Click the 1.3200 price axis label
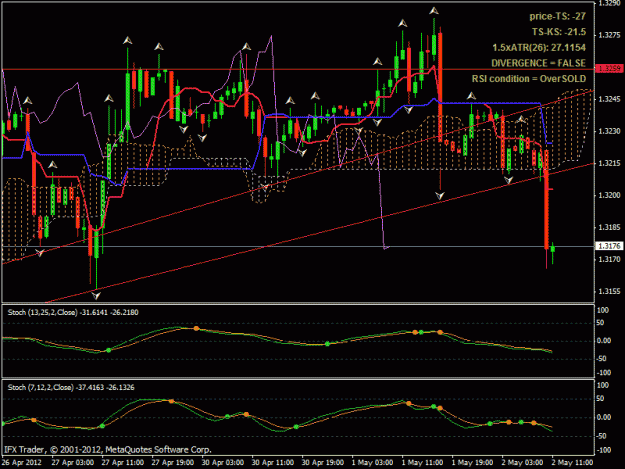The image size is (625, 469). pyautogui.click(x=609, y=195)
